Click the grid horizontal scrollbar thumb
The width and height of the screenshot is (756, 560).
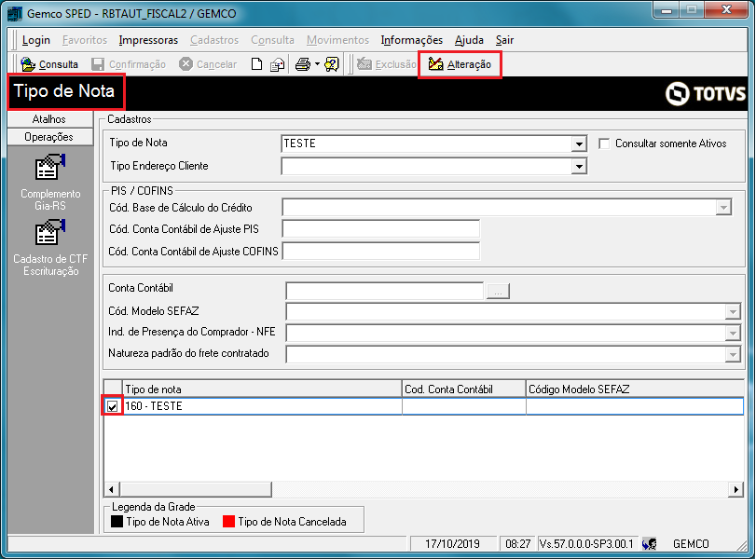pyautogui.click(x=195, y=489)
